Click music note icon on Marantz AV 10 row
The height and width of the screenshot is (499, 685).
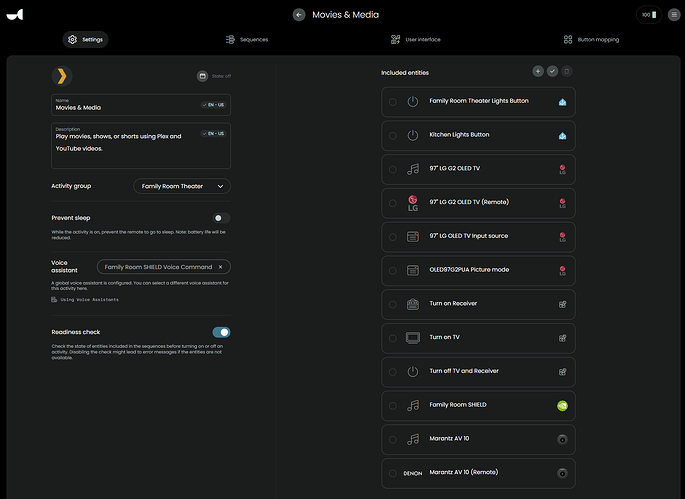coord(413,440)
